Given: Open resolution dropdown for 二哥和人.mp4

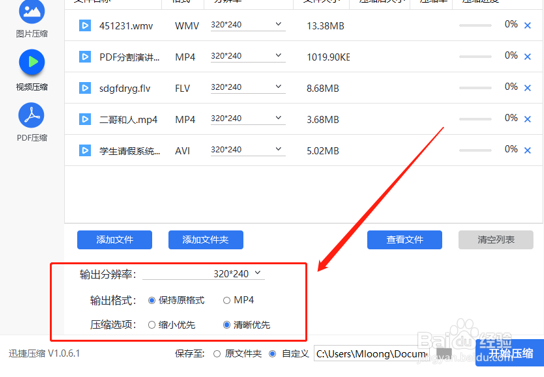Looking at the screenshot, I should [248, 119].
